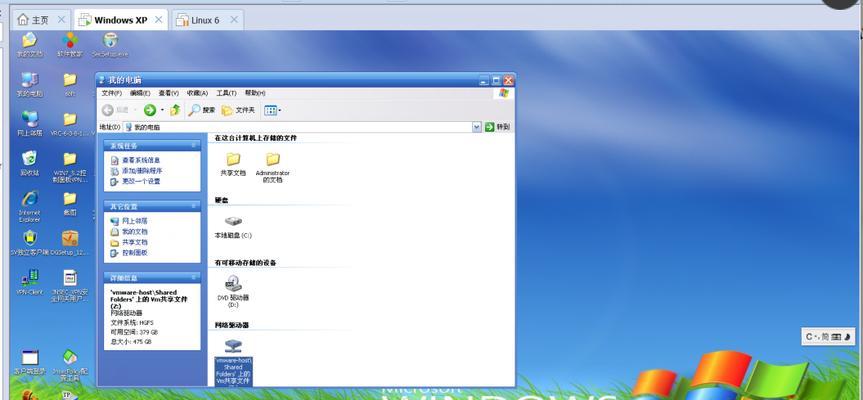Select the DGSetup installer desktop icon
The image size is (863, 400).
coord(70,243)
